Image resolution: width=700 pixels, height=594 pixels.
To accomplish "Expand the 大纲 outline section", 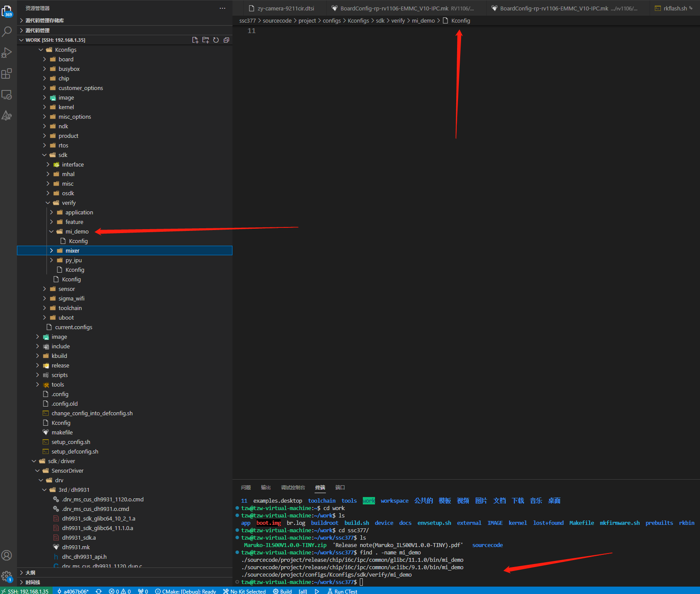I will [x=30, y=573].
